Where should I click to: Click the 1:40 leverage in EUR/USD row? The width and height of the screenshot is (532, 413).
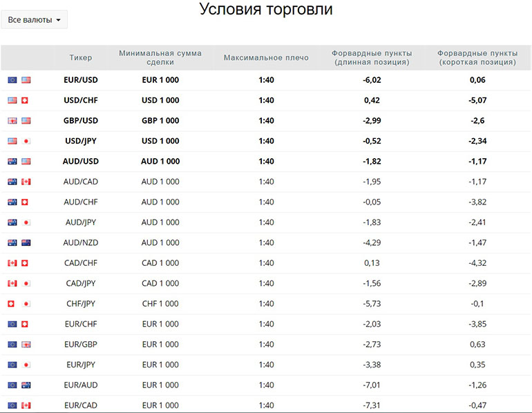pos(266,80)
